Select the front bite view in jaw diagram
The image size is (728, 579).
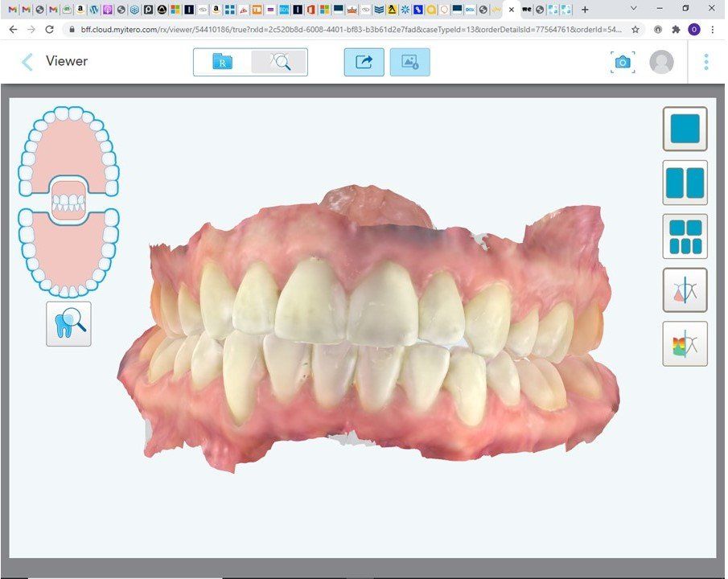click(x=68, y=201)
